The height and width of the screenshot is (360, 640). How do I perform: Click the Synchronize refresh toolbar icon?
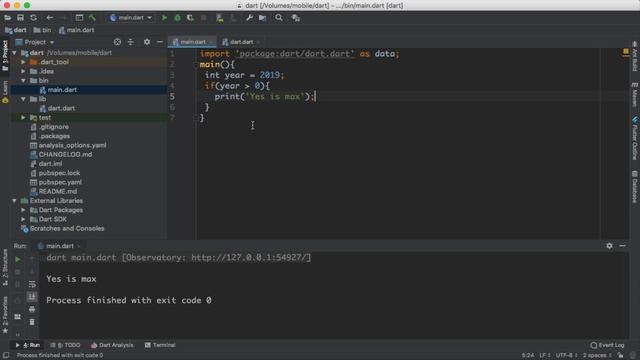33,18
